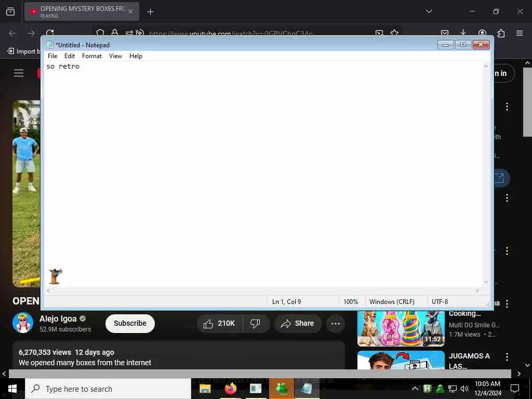Image resolution: width=532 pixels, height=399 pixels.
Task: Go forward in Firefox
Action: tap(31, 33)
